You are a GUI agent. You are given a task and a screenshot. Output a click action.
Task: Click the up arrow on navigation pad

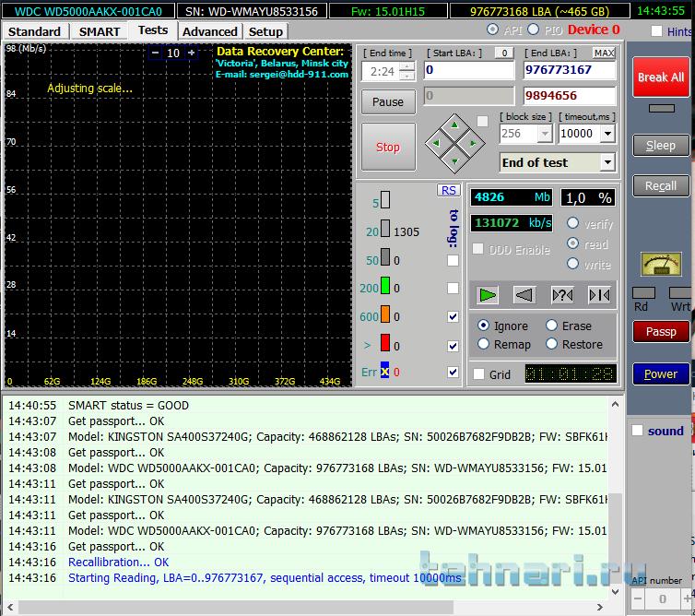pos(453,124)
